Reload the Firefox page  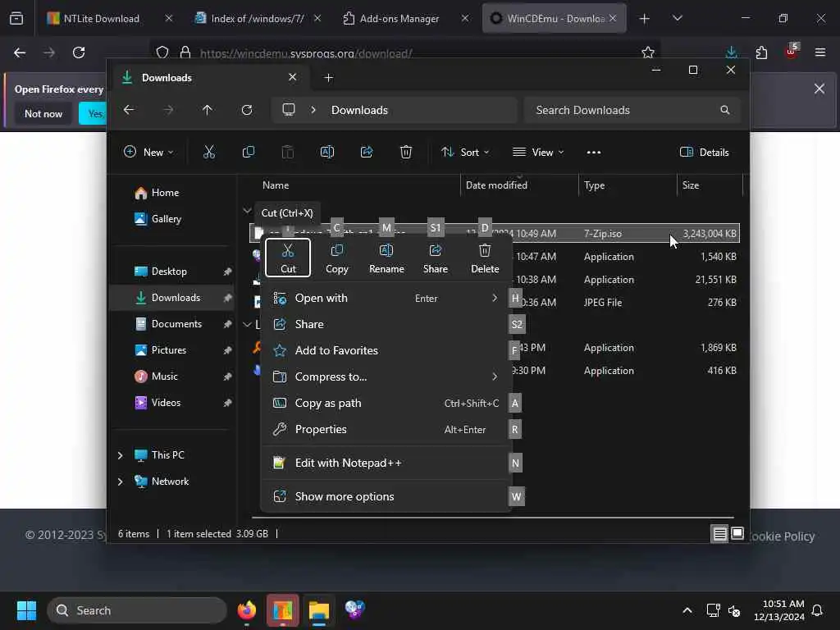click(x=79, y=52)
